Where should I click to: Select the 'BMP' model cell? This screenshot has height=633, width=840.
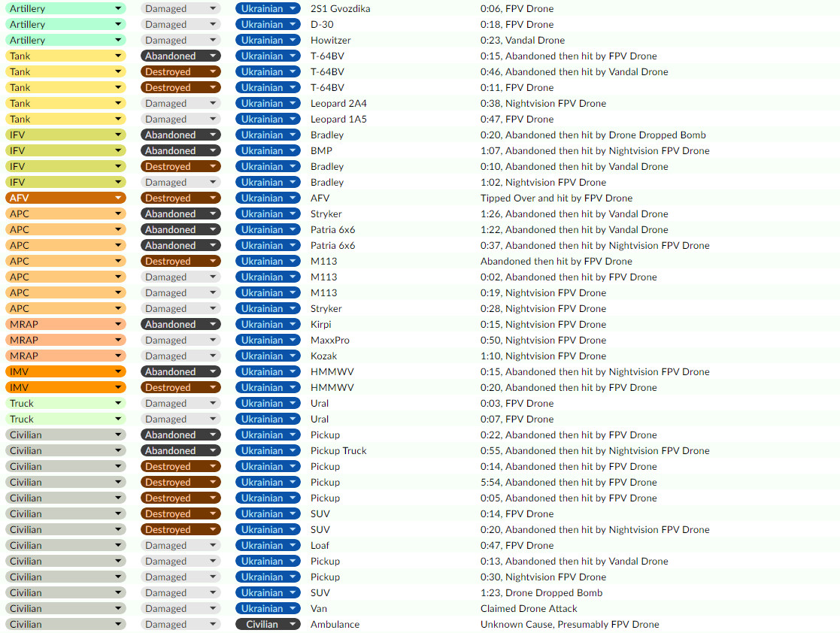point(321,151)
